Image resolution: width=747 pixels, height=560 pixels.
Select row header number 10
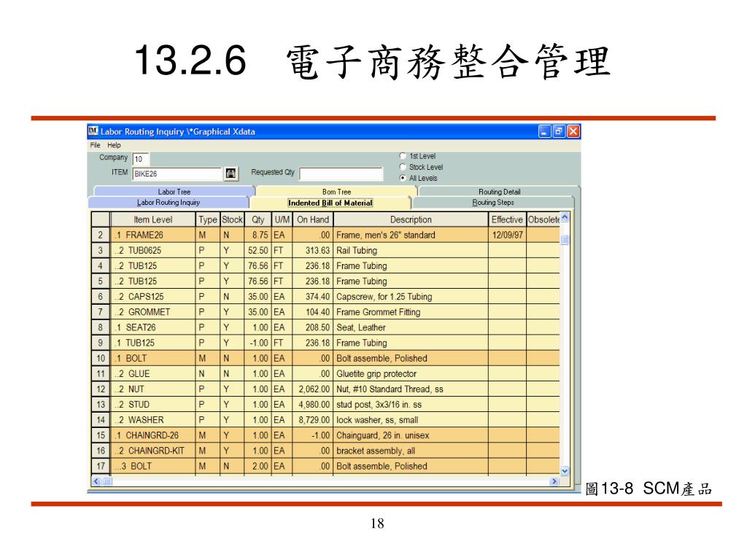(x=101, y=358)
